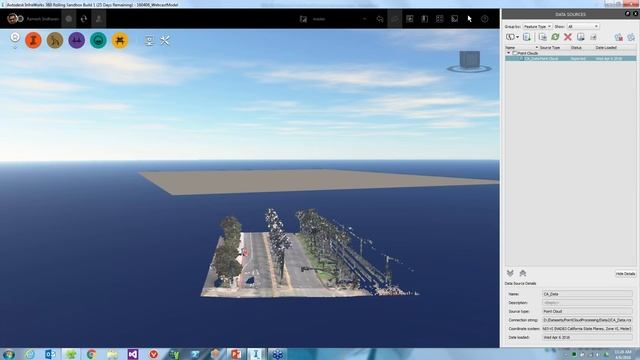Click the view cube navigation widget

pyautogui.click(x=469, y=61)
